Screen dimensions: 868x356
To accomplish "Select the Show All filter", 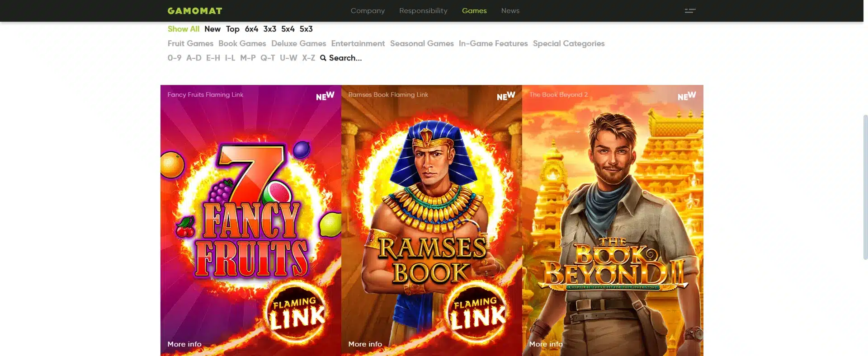I will point(183,29).
